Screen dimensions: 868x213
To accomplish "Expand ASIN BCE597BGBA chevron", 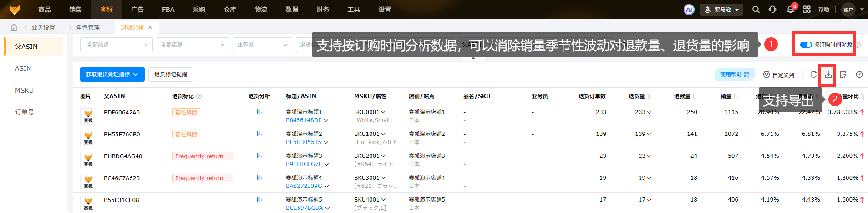I will (327, 208).
